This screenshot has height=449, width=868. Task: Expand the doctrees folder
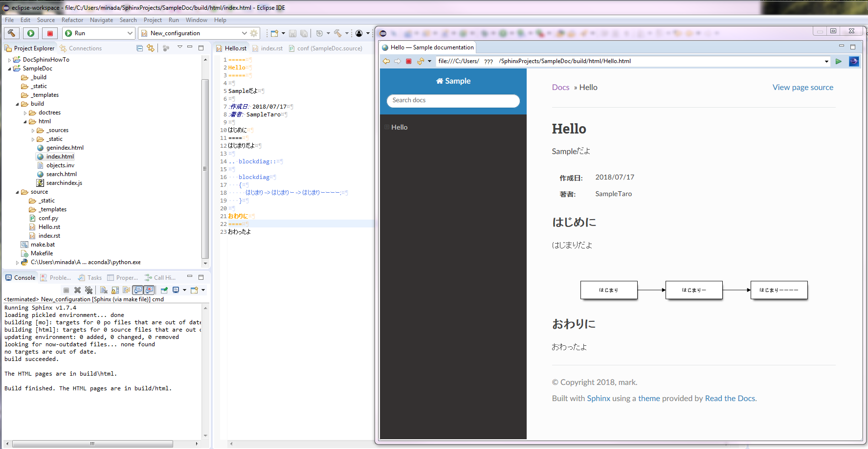pyautogui.click(x=25, y=112)
